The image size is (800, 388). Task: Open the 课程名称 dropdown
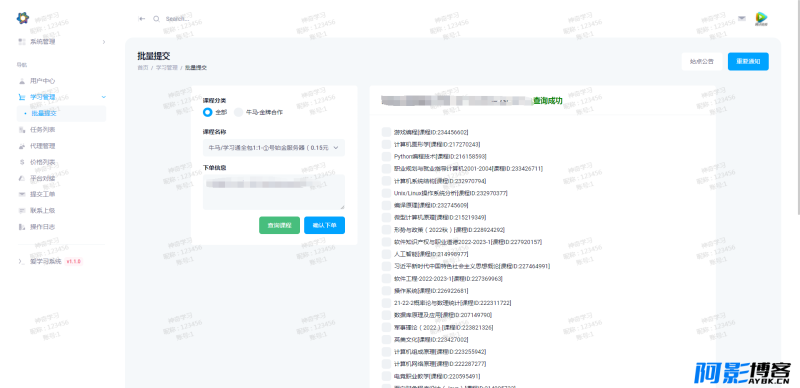274,148
